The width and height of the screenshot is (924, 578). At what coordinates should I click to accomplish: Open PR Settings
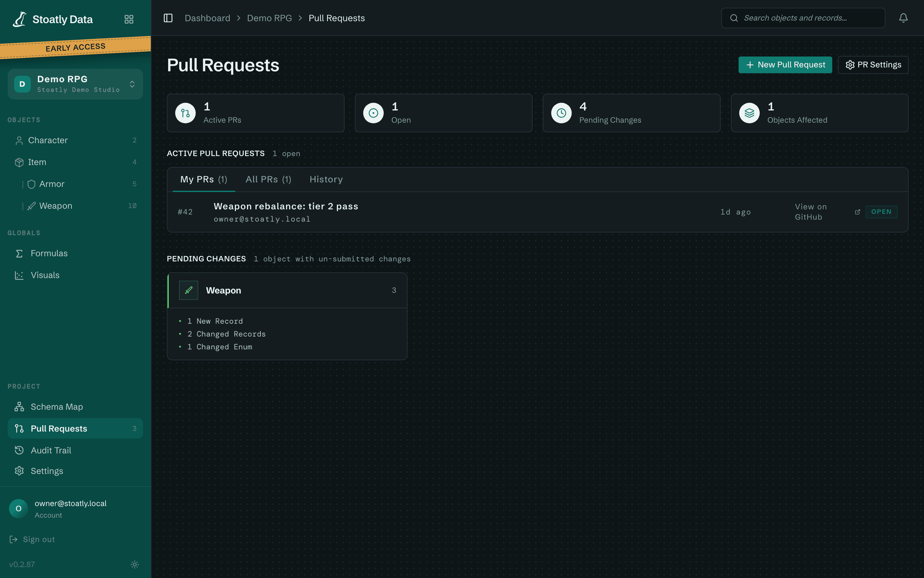point(873,65)
